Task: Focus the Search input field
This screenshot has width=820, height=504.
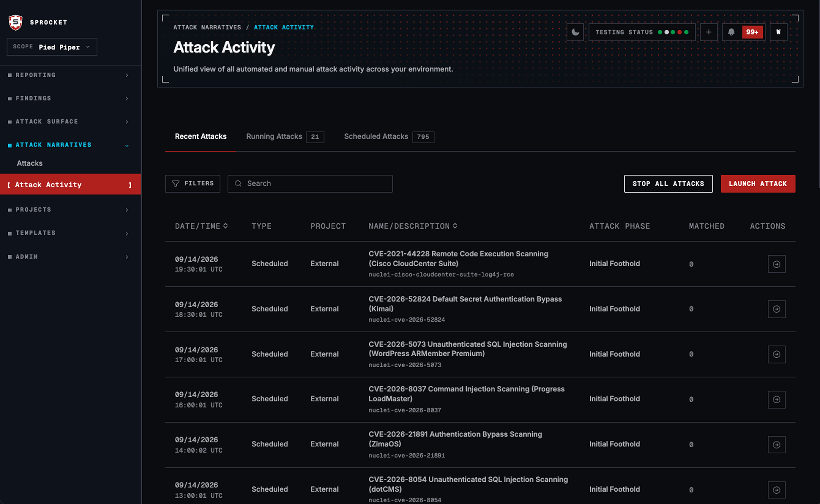Action: pyautogui.click(x=310, y=184)
